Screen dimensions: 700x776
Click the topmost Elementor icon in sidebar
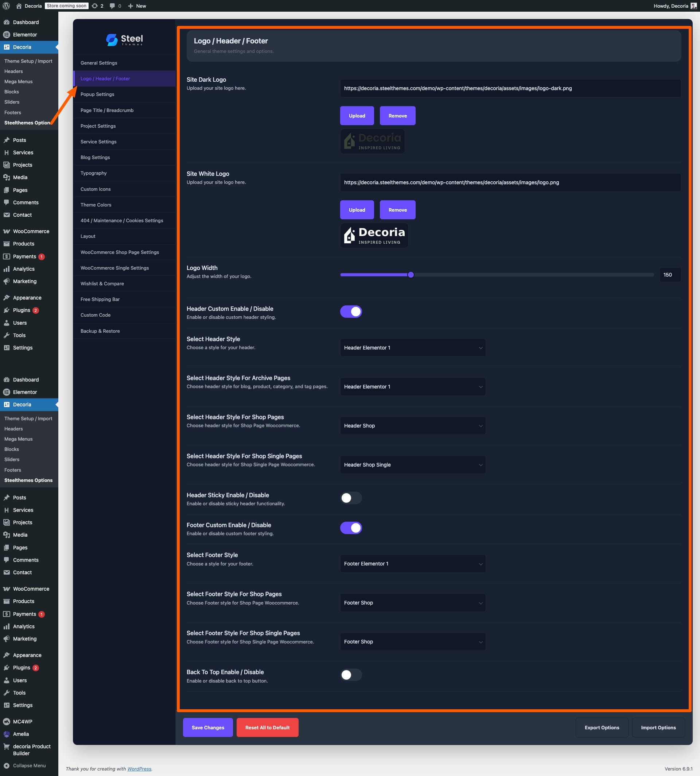7,35
